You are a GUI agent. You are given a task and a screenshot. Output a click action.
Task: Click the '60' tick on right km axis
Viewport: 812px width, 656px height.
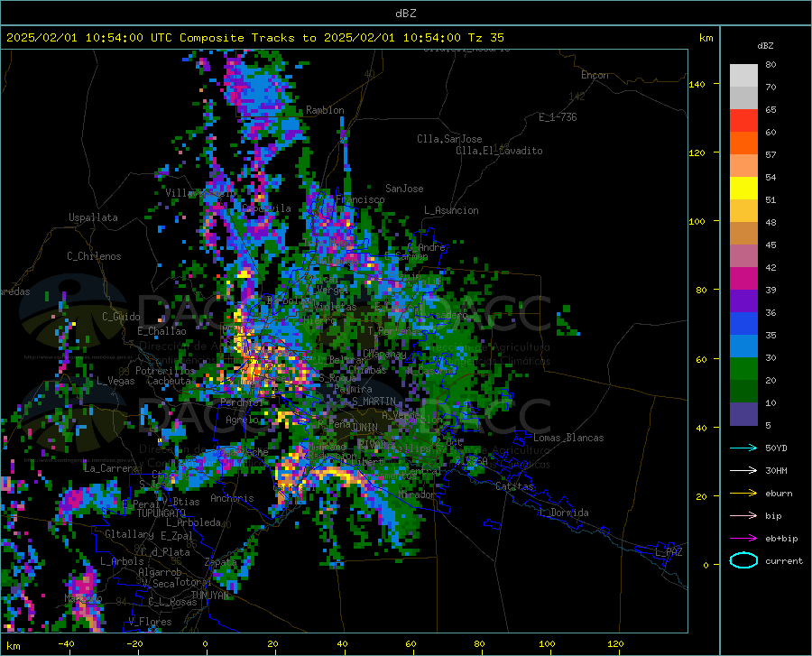coord(701,359)
